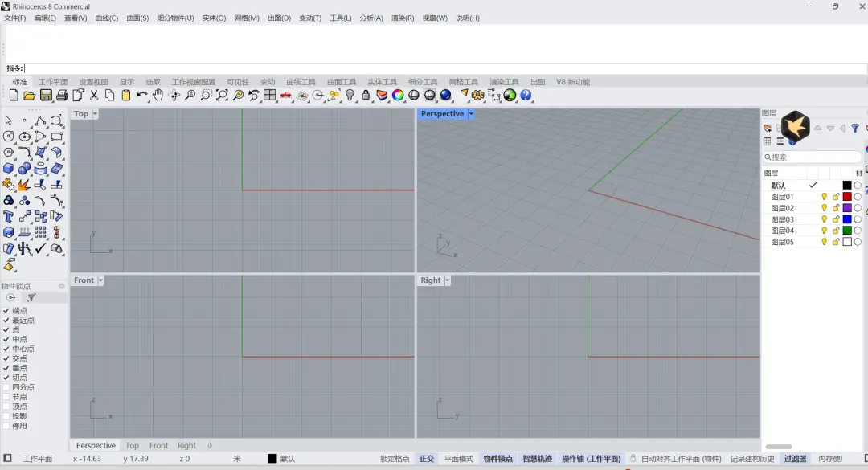The image size is (868, 470).
Task: Click the Zoom Extents icon
Action: click(x=222, y=96)
